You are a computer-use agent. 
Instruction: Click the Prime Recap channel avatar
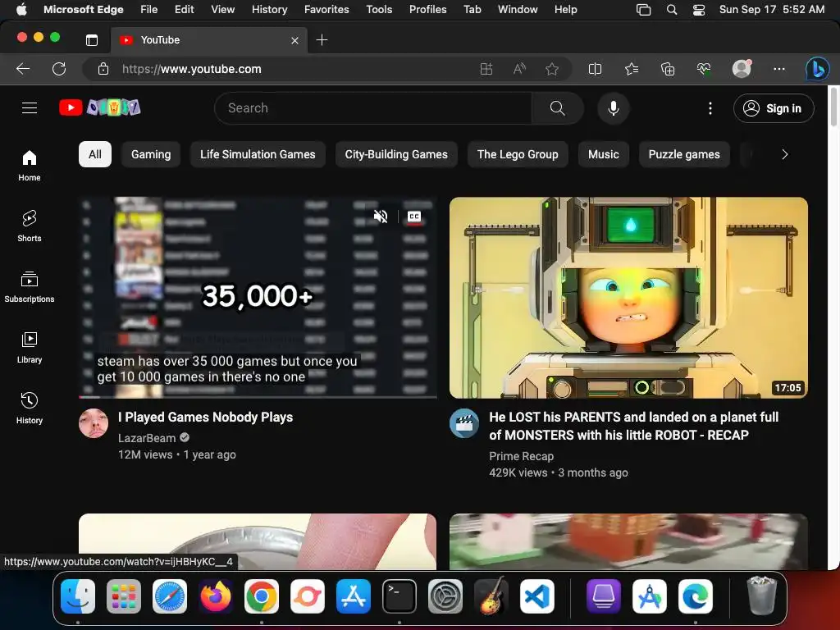click(x=464, y=423)
